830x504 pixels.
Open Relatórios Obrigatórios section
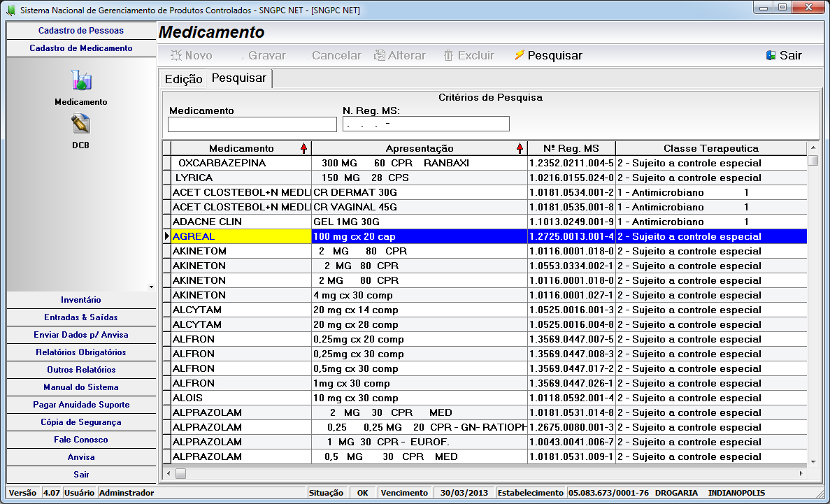[x=81, y=352]
